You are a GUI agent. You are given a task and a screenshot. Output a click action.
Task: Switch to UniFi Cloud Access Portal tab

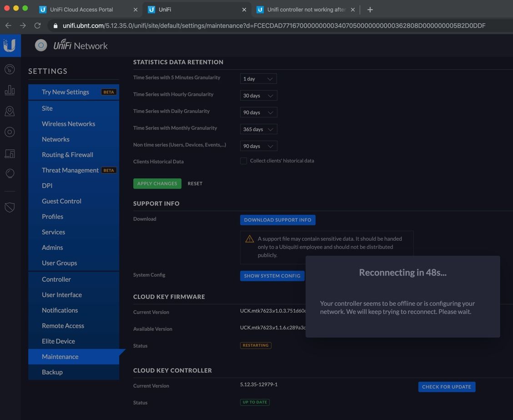82,10
